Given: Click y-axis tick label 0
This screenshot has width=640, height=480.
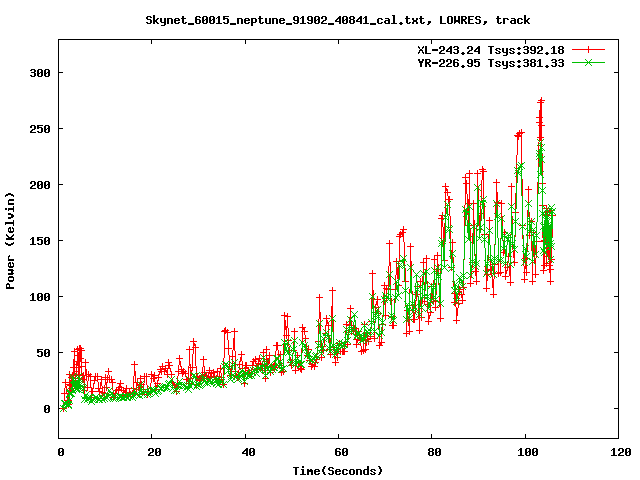Looking at the screenshot, I should 47,409.
